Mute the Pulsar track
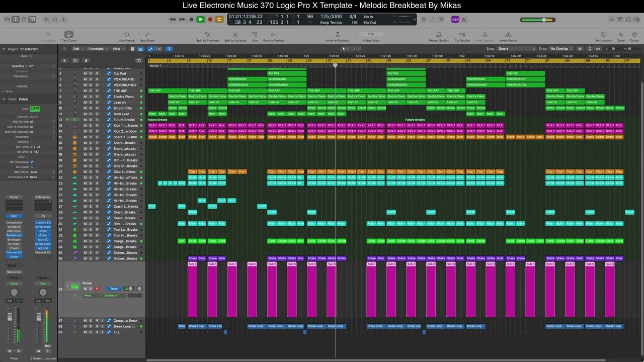This screenshot has height=362, width=644. pyautogui.click(x=85, y=289)
